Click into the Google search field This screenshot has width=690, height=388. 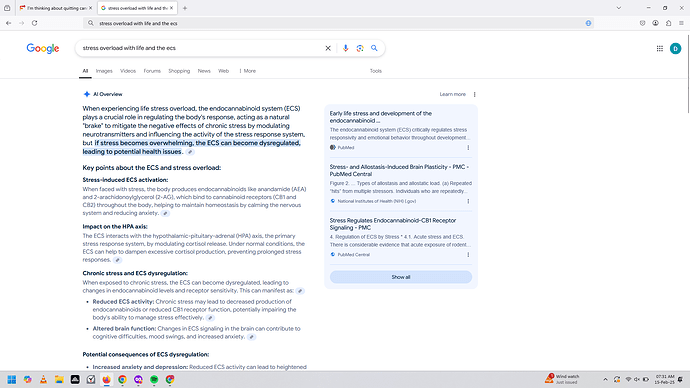point(202,48)
